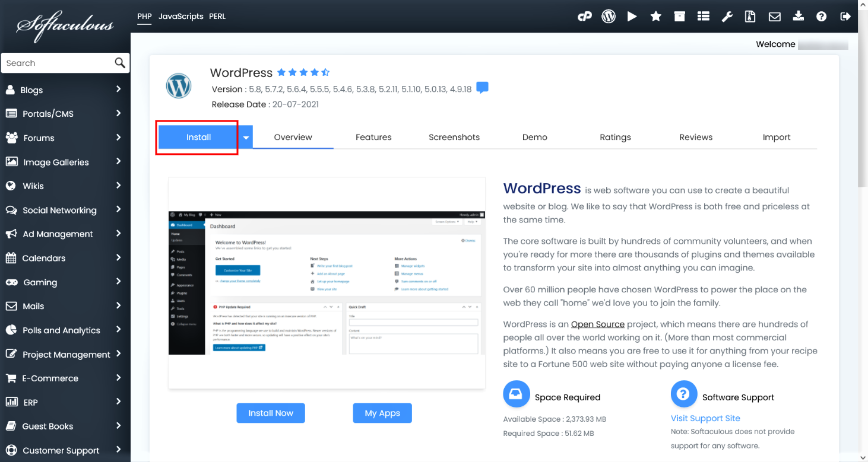Switch to the Screenshots tab
The image size is (868, 462).
tap(454, 137)
